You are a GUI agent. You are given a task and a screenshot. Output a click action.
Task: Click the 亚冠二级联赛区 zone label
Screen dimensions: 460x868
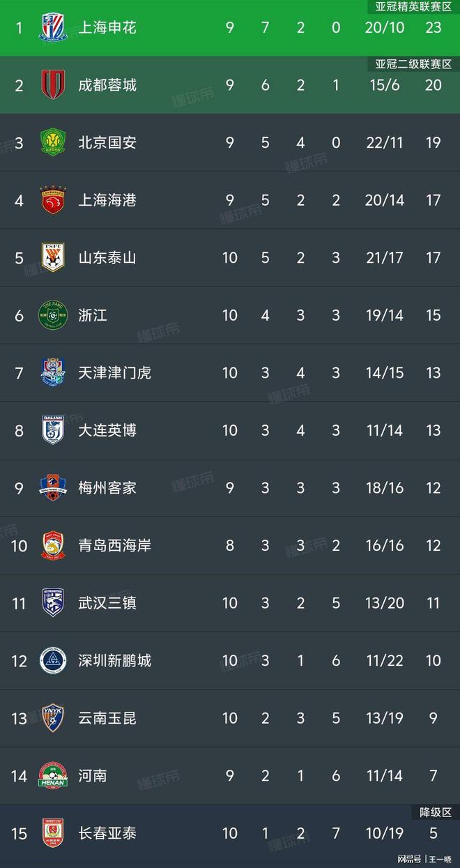pos(414,64)
